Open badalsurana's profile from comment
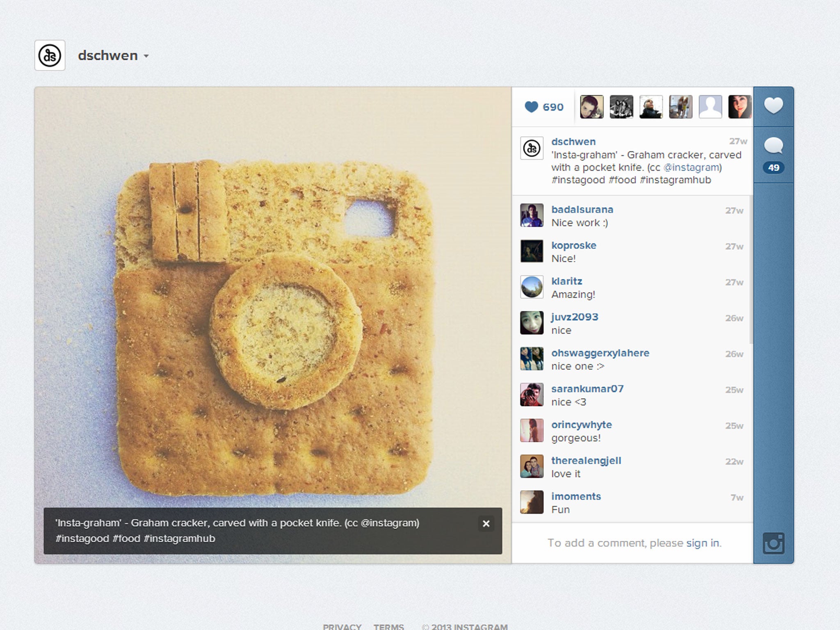Screen dimensions: 840x630 click(x=582, y=210)
